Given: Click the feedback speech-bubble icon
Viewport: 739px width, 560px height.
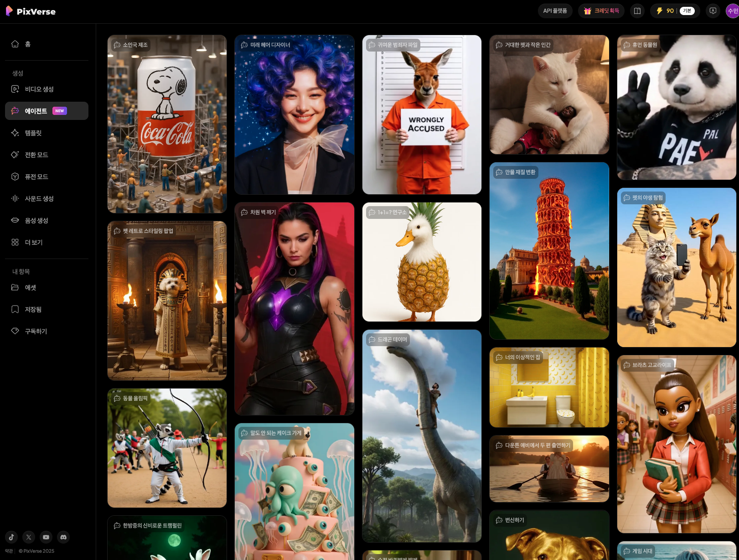Looking at the screenshot, I should coord(712,11).
